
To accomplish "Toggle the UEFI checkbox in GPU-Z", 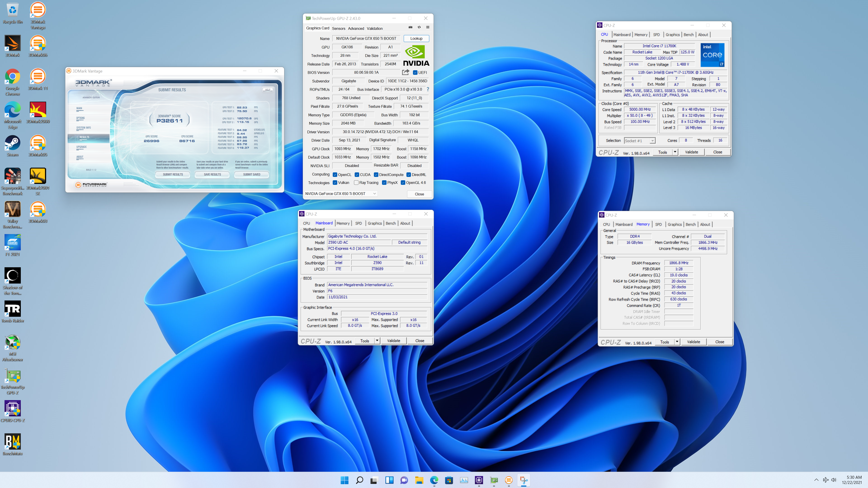I will (x=415, y=72).
